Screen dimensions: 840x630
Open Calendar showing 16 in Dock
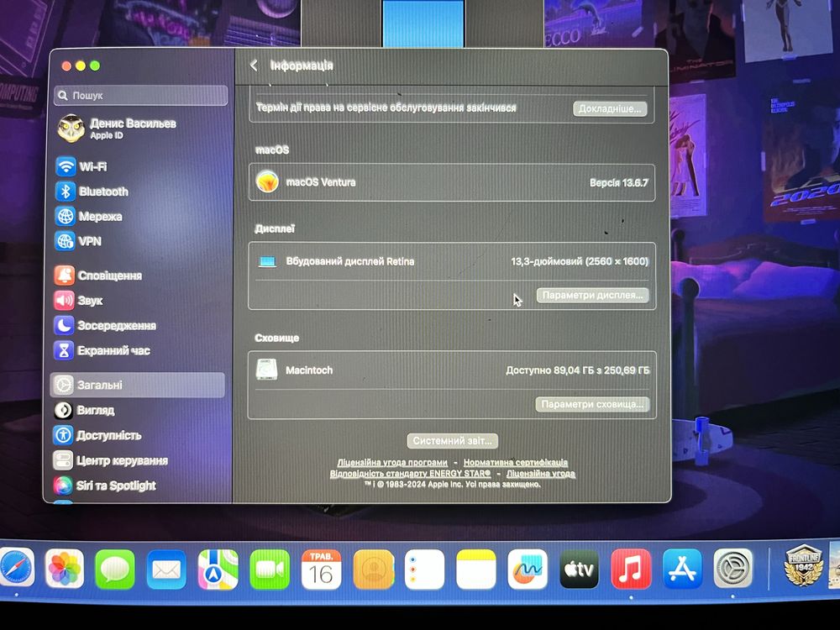click(x=322, y=569)
